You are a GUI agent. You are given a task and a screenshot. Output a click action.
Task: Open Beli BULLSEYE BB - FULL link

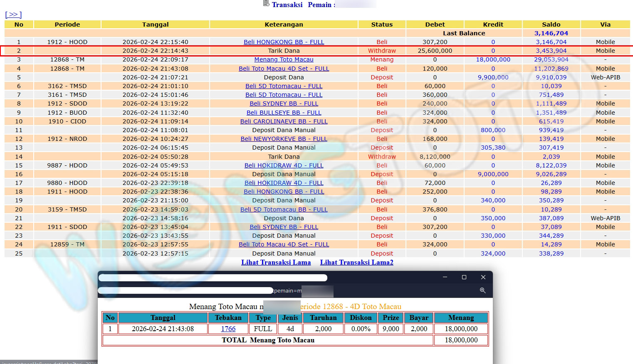[284, 113]
